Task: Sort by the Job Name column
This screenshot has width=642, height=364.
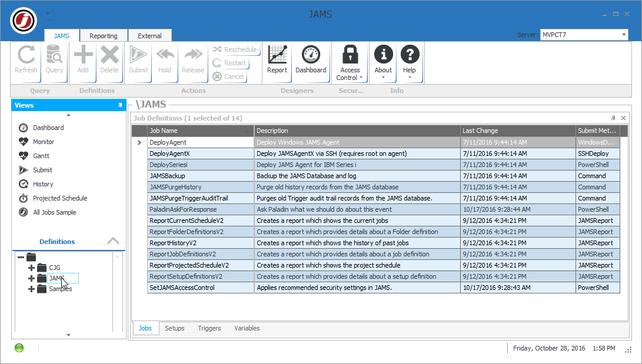Action: coord(201,131)
